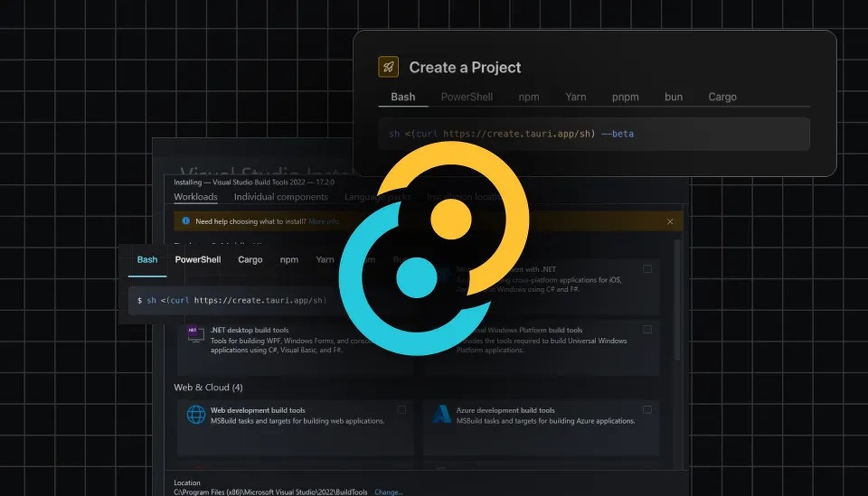
Task: Click MSBuild description for building Azure applications
Action: pos(545,421)
